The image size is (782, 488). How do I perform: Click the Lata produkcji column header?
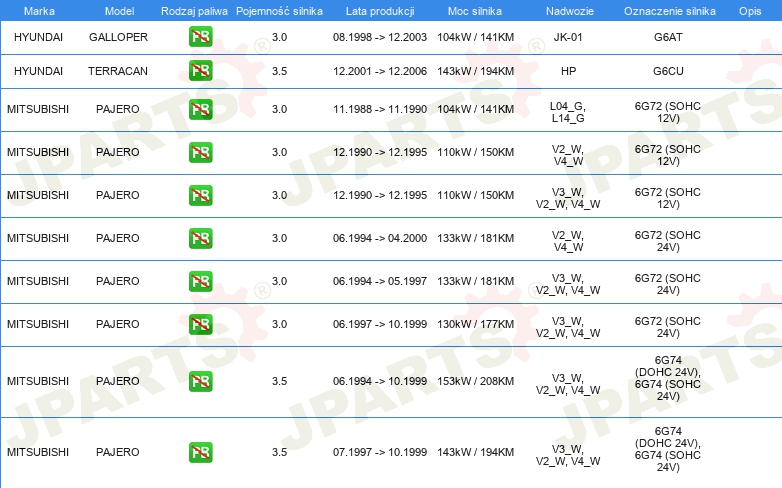coord(380,11)
